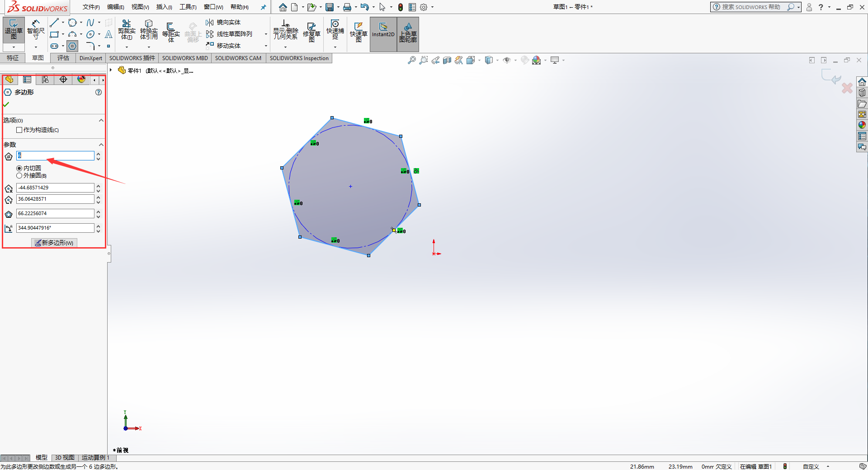Open the Smart Dimension dropdown arrow
The image size is (868, 470).
click(x=36, y=47)
